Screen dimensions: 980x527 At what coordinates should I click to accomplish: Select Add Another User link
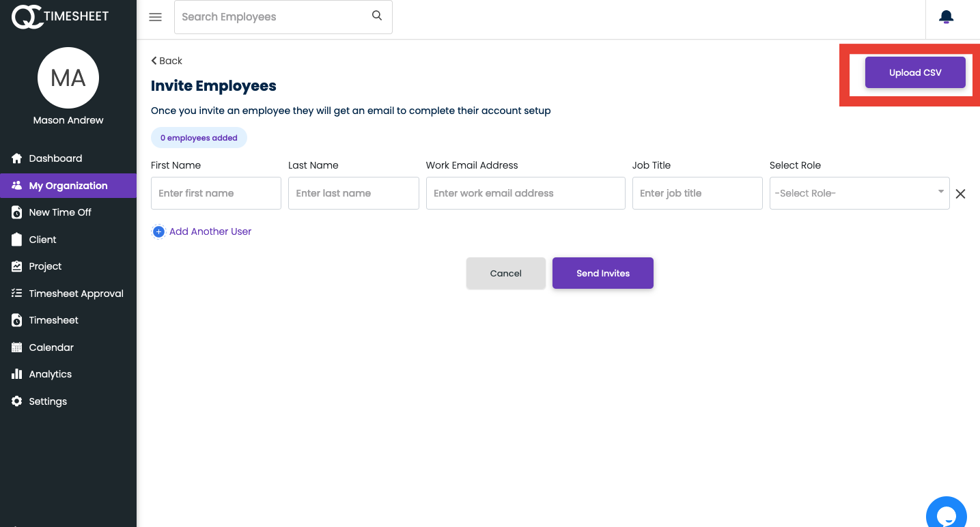[x=201, y=231]
